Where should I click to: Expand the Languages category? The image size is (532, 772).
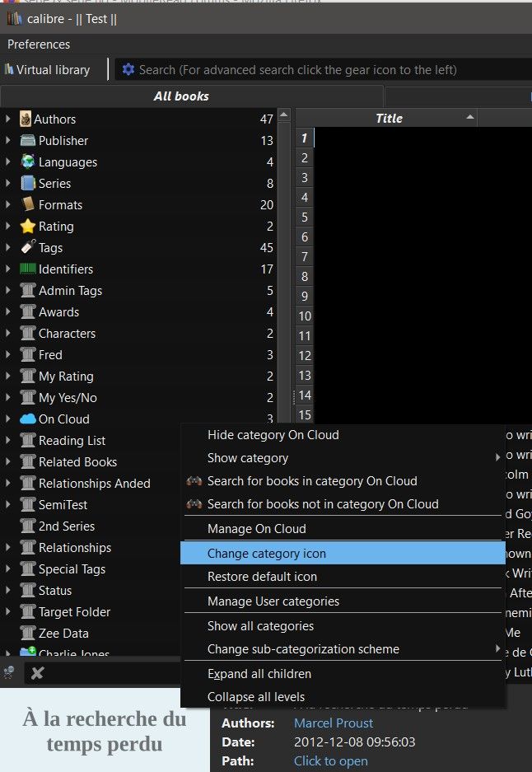pyautogui.click(x=8, y=161)
